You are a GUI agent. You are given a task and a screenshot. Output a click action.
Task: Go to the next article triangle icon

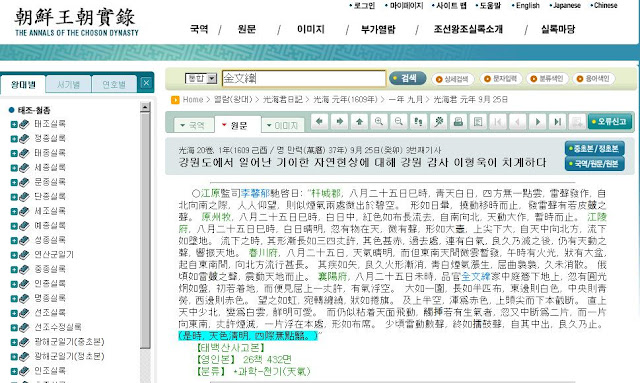[538, 122]
